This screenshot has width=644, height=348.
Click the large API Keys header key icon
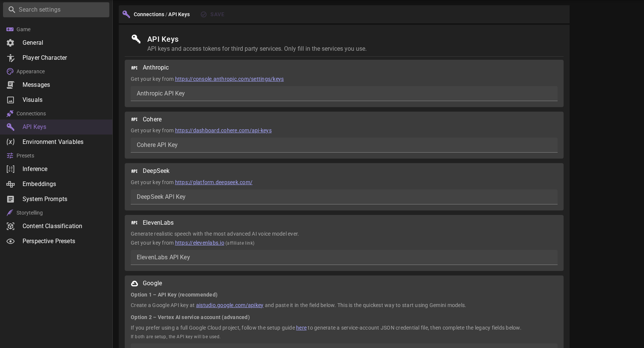(x=136, y=39)
